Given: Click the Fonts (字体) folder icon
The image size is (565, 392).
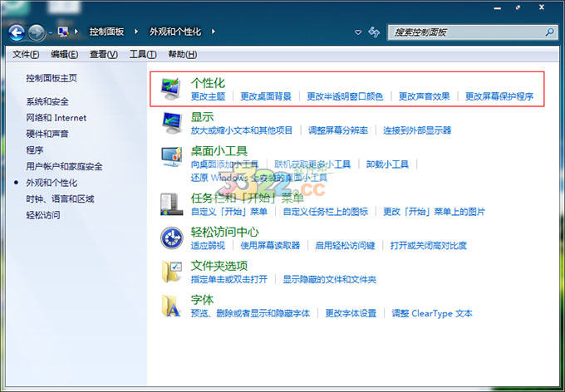Looking at the screenshot, I should (172, 306).
